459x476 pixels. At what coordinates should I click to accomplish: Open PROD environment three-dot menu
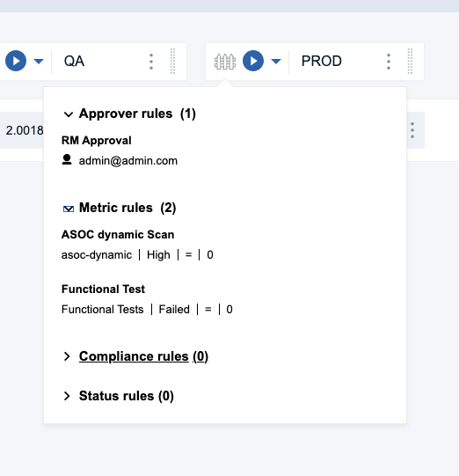389,62
